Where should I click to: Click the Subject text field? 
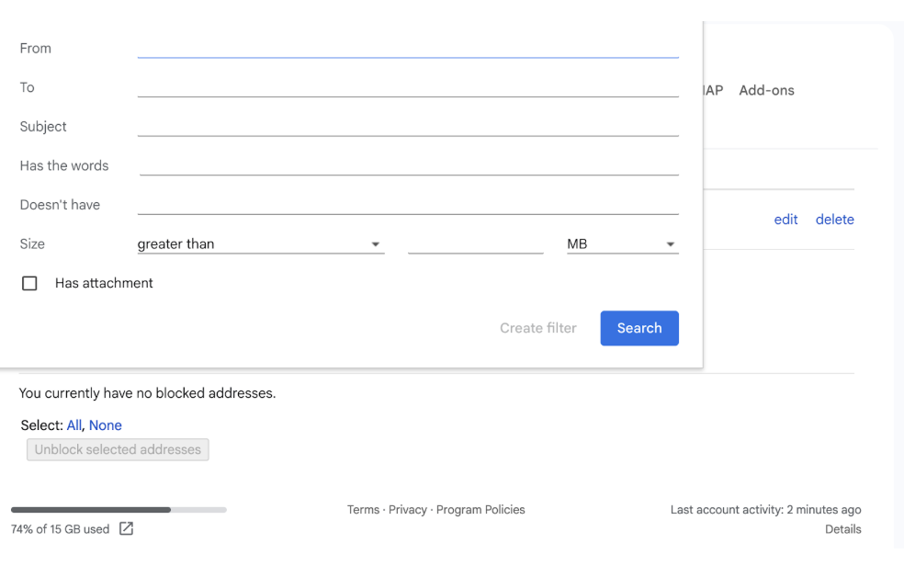pyautogui.click(x=408, y=127)
